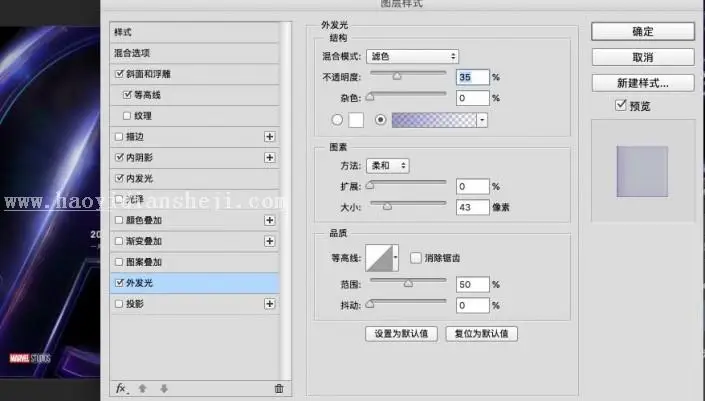705x401 pixels.
Task: Enable 颜色叠加 checkbox
Action: click(119, 220)
